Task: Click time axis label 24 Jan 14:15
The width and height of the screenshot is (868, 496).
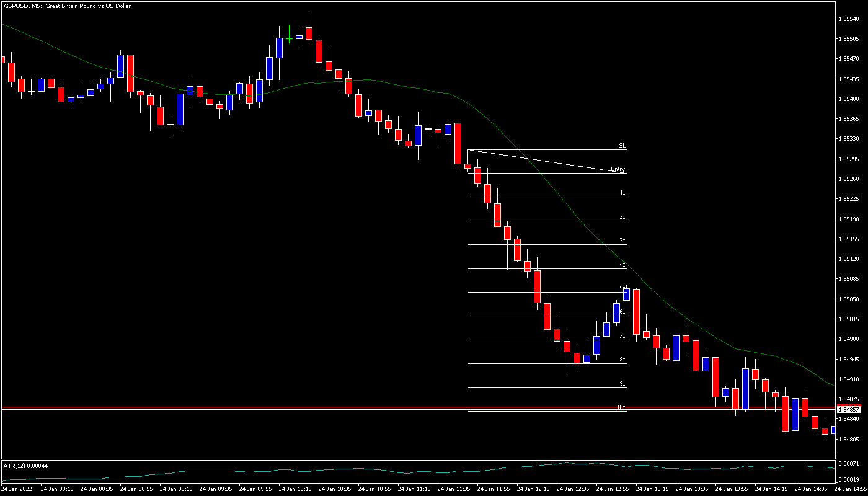Action: coord(771,489)
